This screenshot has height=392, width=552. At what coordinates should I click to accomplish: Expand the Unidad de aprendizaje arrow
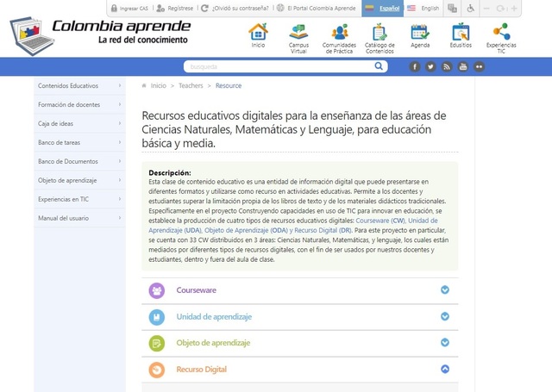(x=445, y=316)
